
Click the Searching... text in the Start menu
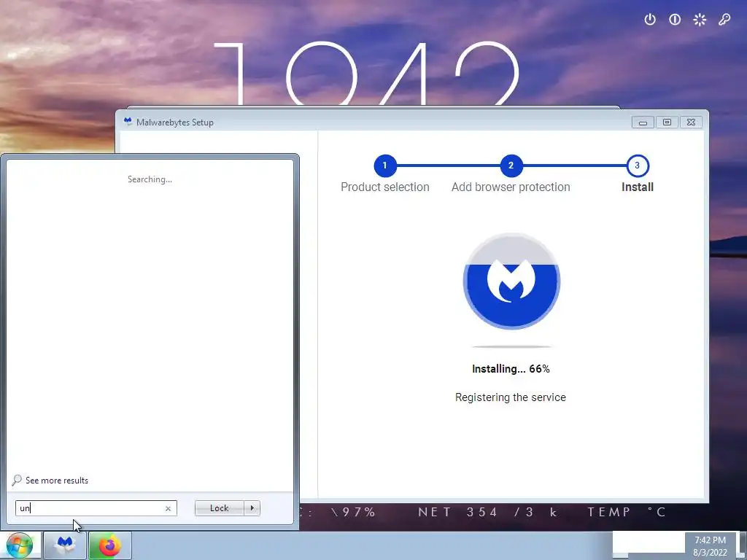[x=150, y=179]
